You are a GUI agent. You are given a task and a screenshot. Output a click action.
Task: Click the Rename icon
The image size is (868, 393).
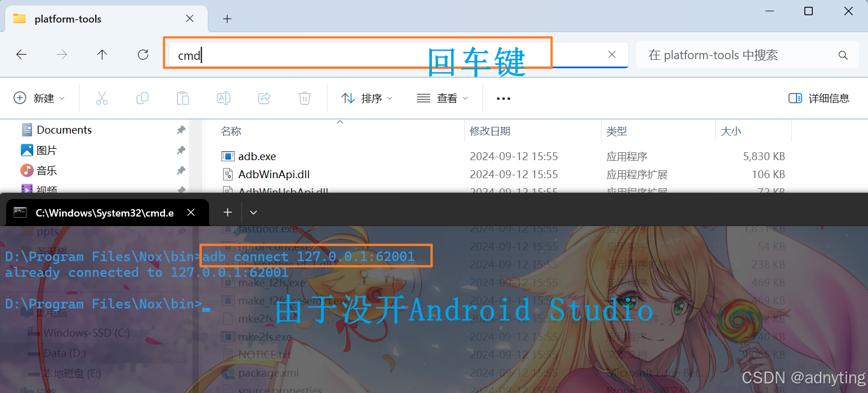click(x=224, y=98)
